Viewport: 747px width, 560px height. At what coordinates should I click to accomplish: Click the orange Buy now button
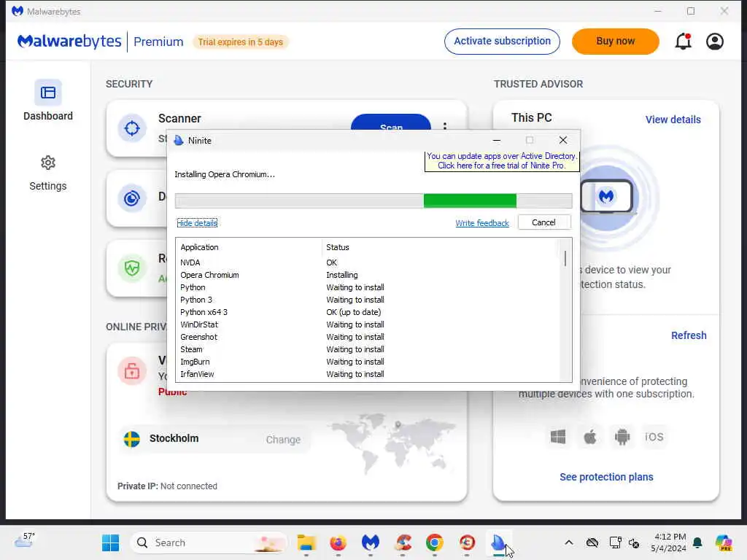616,42
